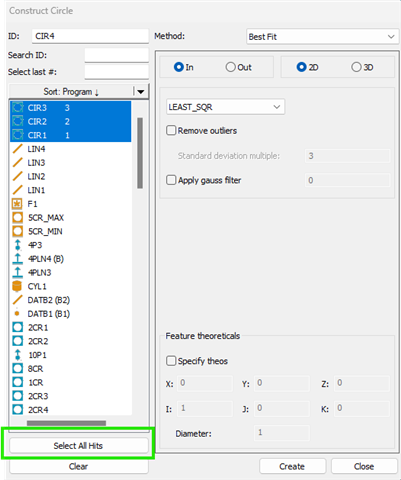401x480 pixels.
Task: Click the LIN4 line feature icon
Action: [18, 149]
